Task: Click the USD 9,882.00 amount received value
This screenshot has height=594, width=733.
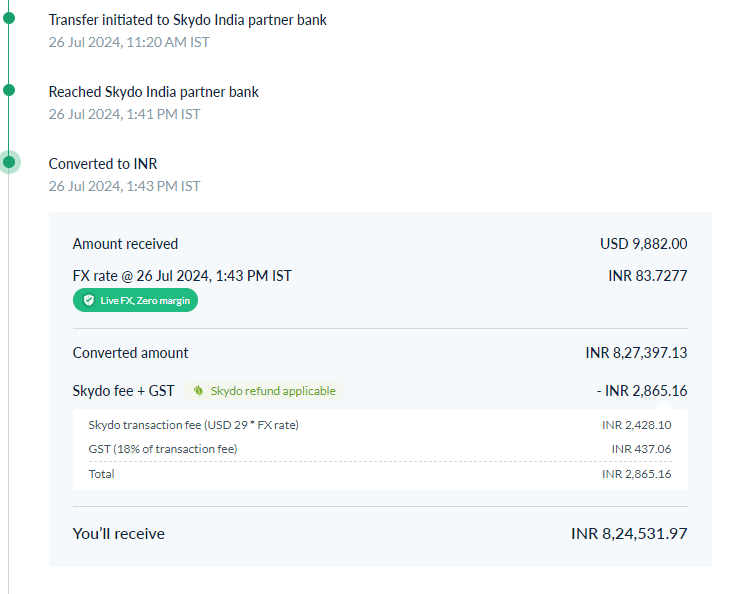Action: (643, 244)
